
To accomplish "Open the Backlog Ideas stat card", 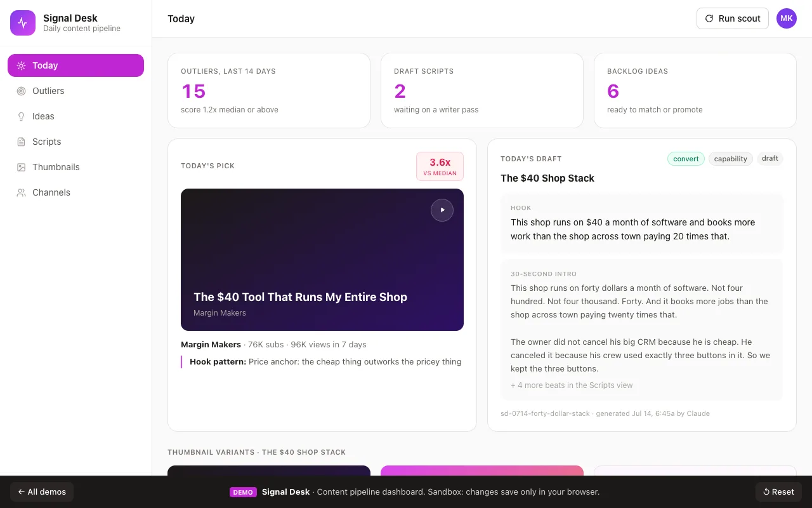I will [695, 90].
